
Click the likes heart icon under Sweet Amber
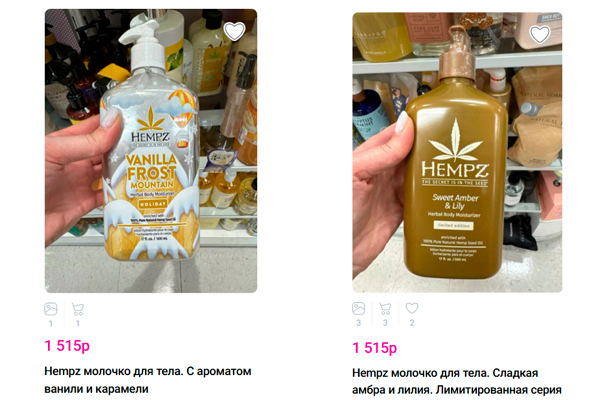(x=412, y=308)
